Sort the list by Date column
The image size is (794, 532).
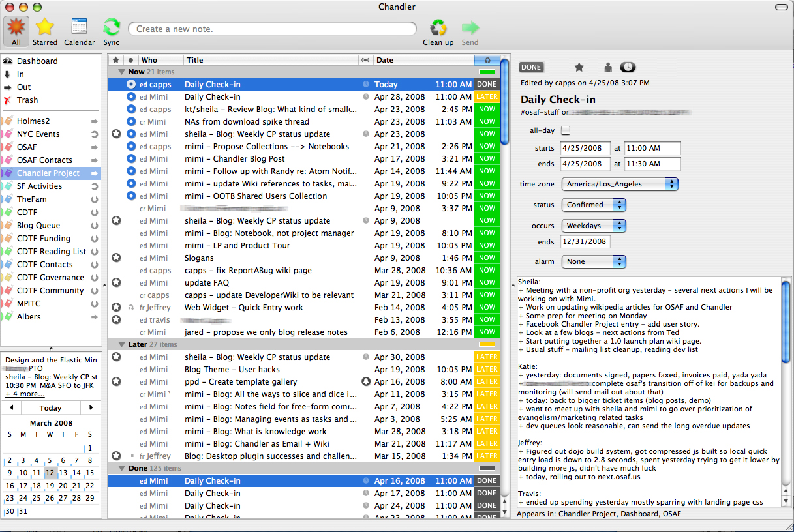pyautogui.click(x=424, y=60)
